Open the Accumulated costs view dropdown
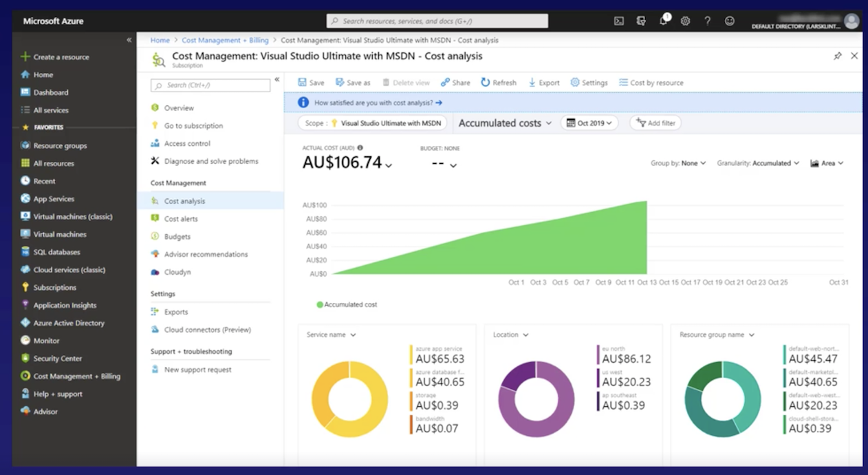 click(x=505, y=123)
